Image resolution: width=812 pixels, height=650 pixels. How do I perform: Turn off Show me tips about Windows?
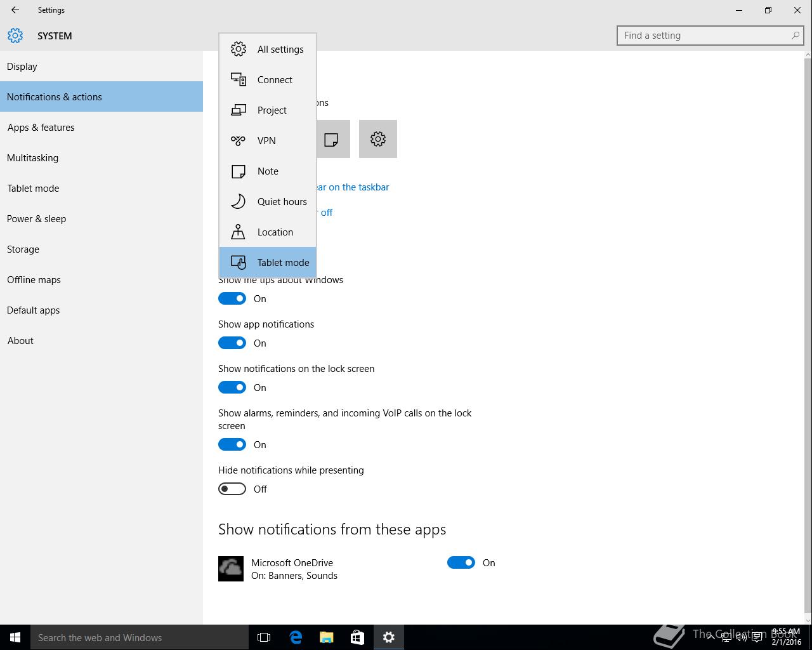(x=232, y=298)
